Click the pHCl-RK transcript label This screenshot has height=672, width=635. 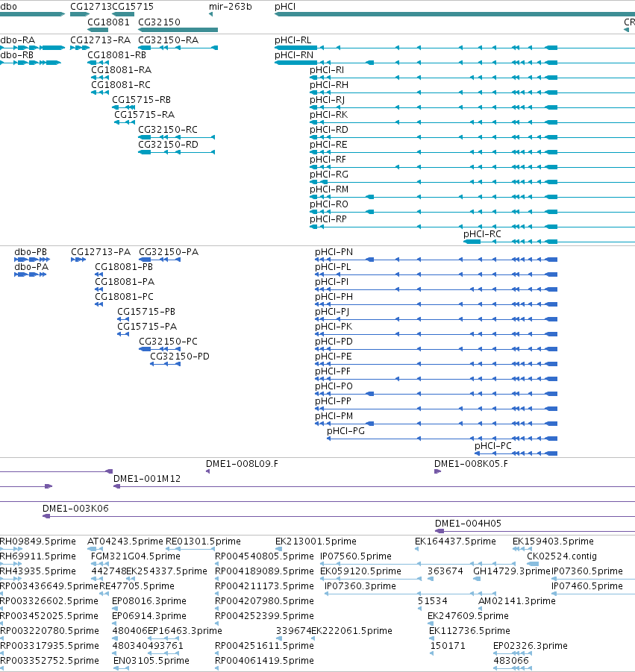coord(329,115)
